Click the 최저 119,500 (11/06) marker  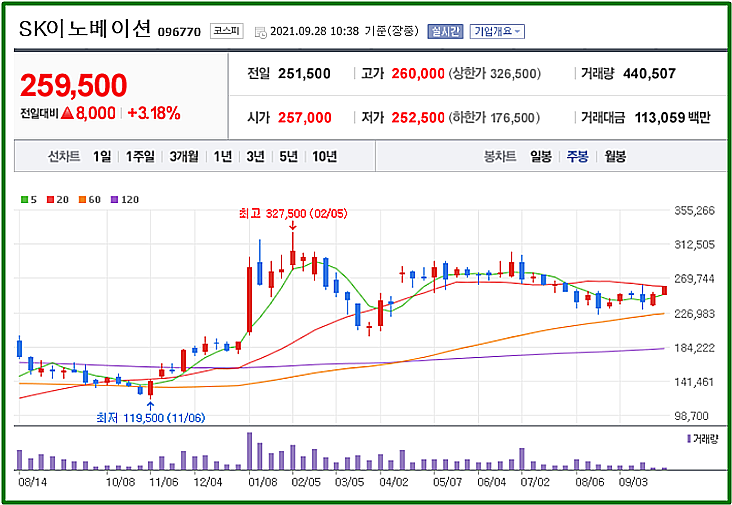[151, 418]
